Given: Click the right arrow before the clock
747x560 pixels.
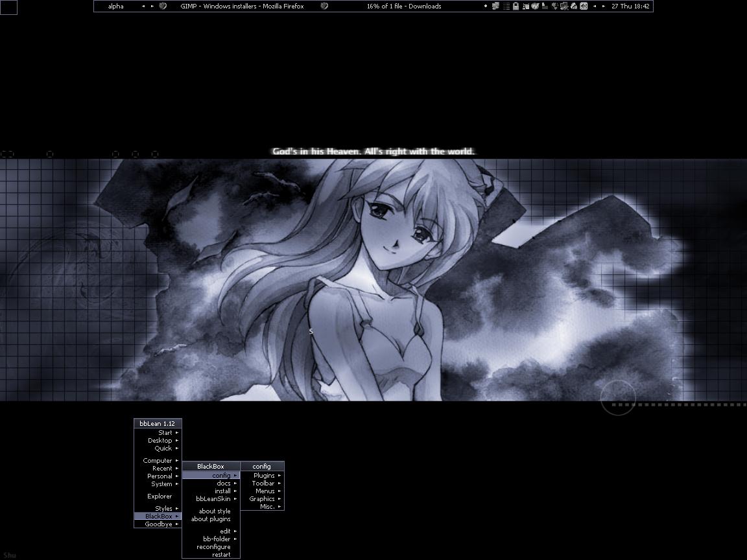Looking at the screenshot, I should click(604, 6).
